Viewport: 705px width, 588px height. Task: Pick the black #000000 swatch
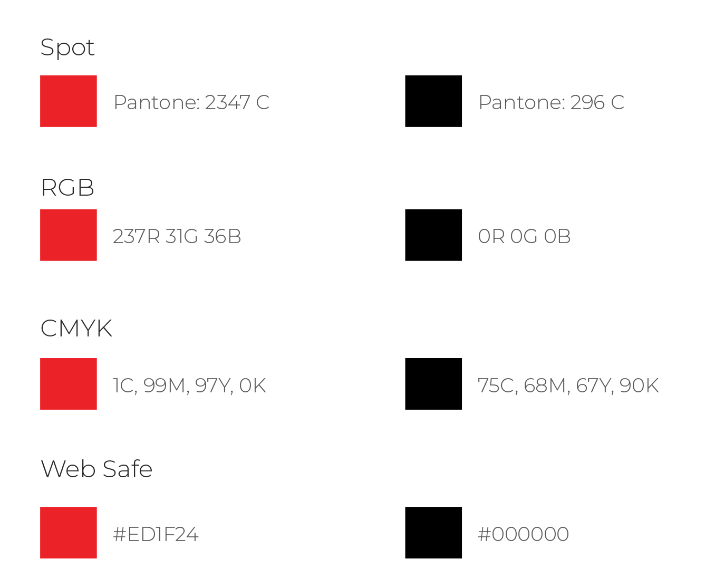coord(433,533)
